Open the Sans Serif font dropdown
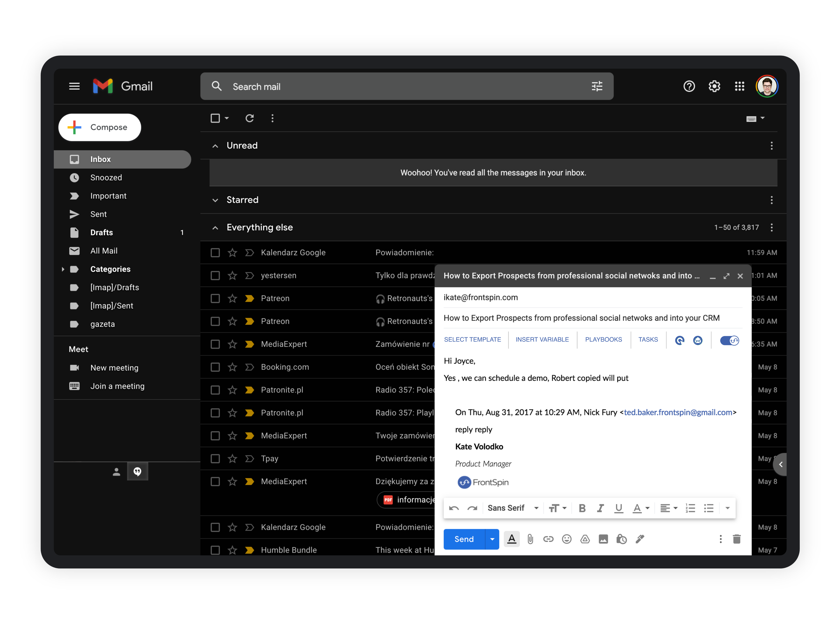This screenshot has width=840, height=631. pyautogui.click(x=513, y=508)
